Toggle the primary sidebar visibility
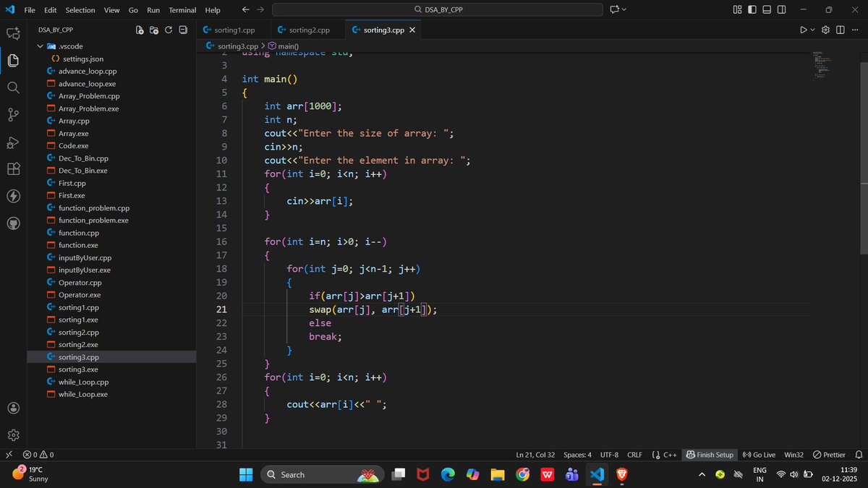Viewport: 868px width, 488px height. coord(751,10)
